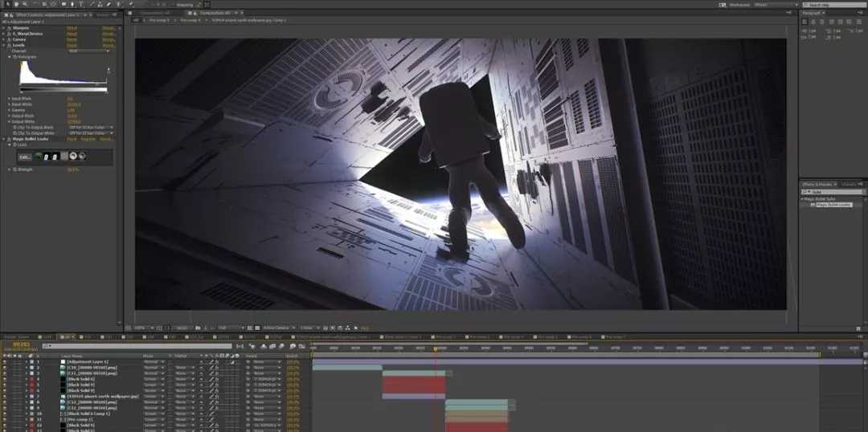Select the Zoom magnifier tool
Viewport: 868px width, 432px height.
pyautogui.click(x=26, y=4)
